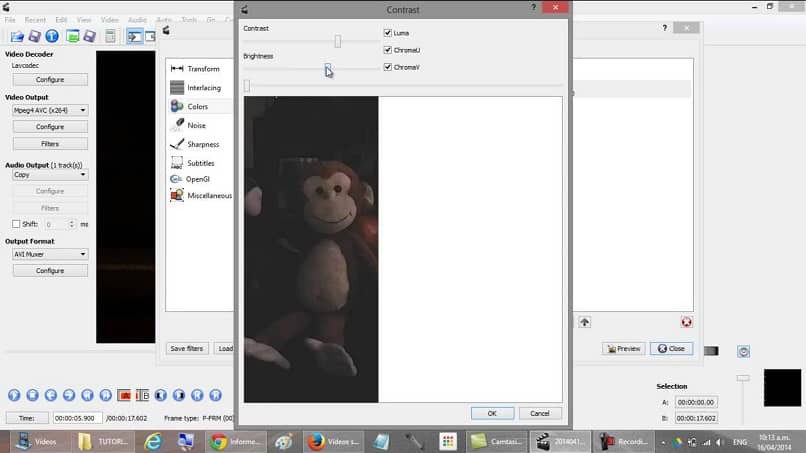The height and width of the screenshot is (453, 806).
Task: Select the Input preview mode toolbar icon
Action: click(x=135, y=37)
